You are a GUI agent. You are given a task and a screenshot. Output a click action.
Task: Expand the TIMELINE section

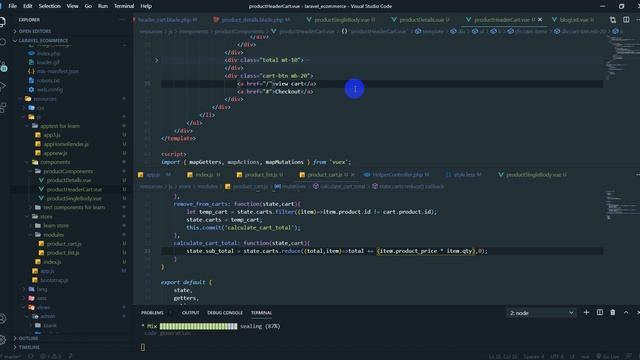tap(29, 347)
